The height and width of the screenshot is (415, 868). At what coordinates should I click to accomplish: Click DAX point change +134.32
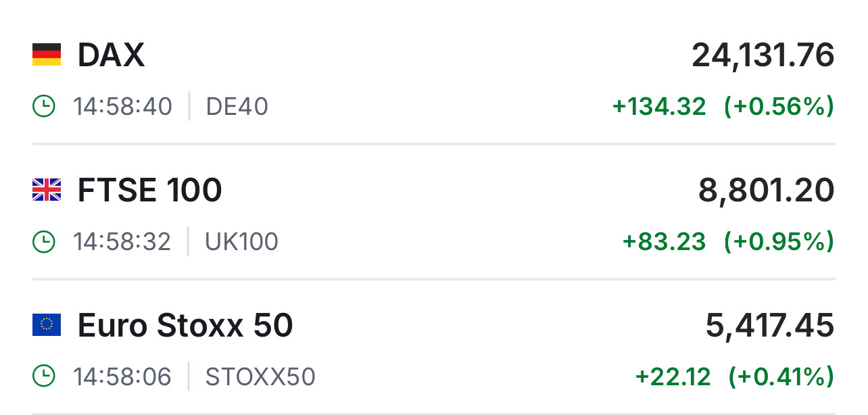point(659,107)
